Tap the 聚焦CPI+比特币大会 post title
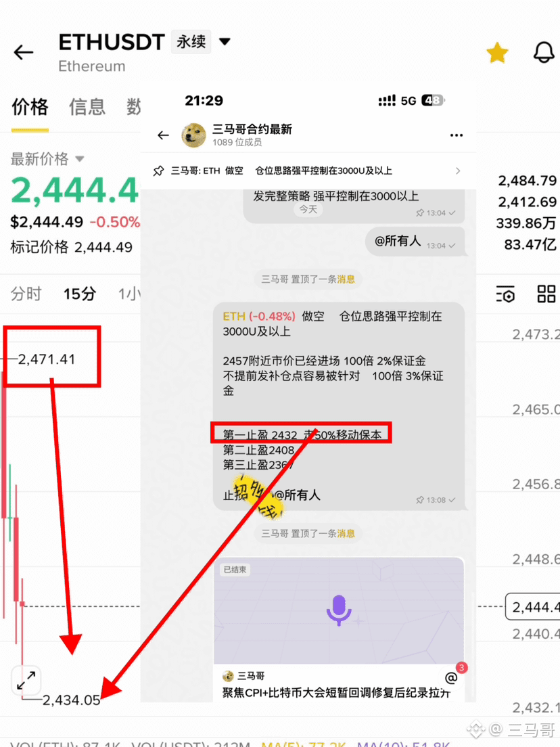This screenshot has width=560, height=747. click(335, 693)
